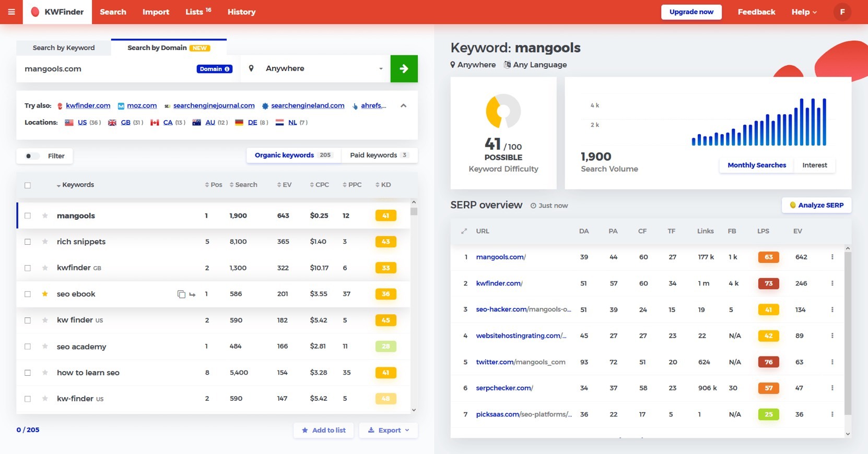Sort keywords by Search column
Screen dimensions: 868x454
[243, 185]
